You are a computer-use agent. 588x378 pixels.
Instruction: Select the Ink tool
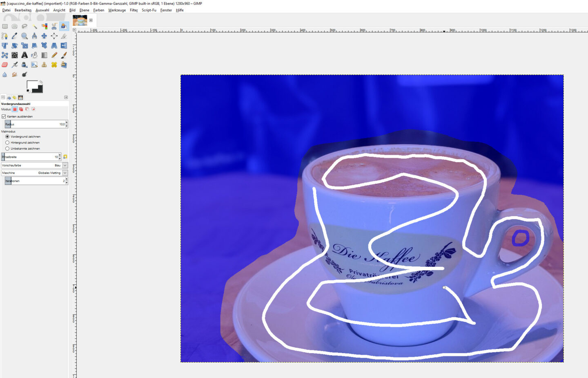click(x=24, y=65)
